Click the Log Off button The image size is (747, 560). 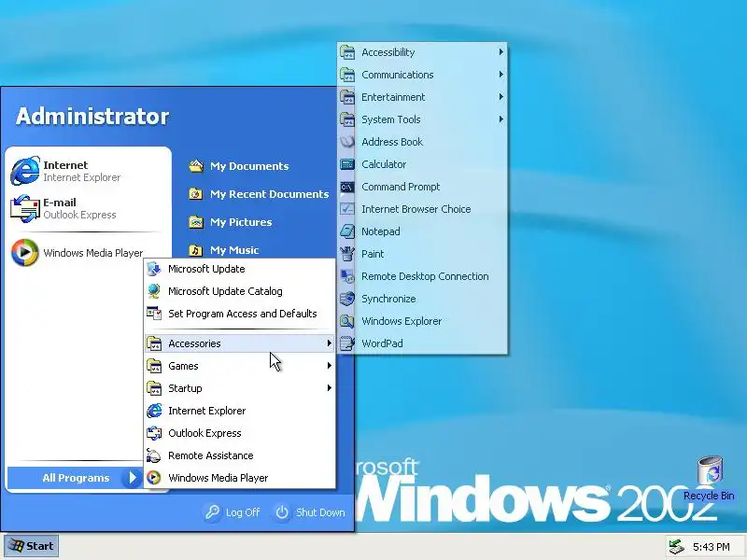coord(233,512)
